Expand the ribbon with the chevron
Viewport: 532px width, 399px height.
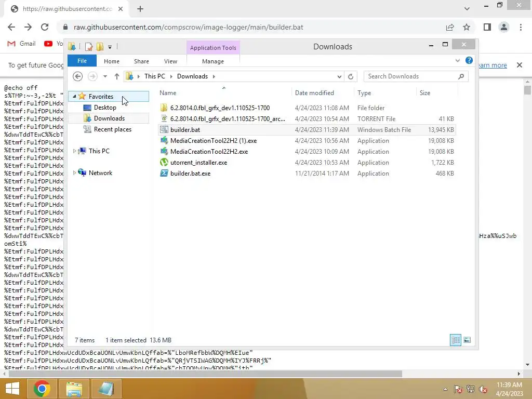[x=457, y=60]
